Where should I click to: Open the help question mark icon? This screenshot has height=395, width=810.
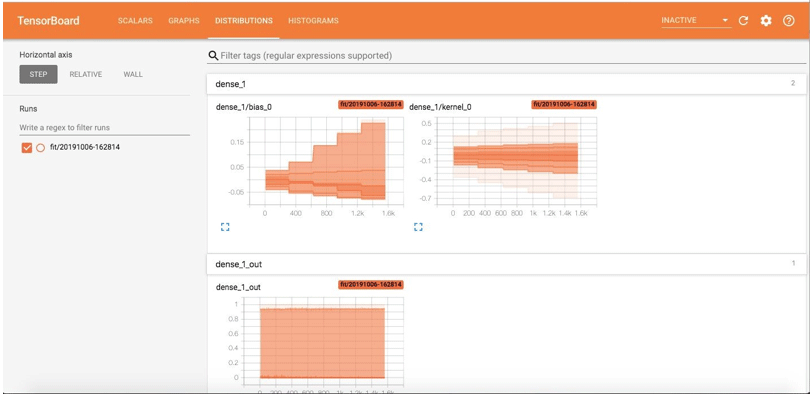tap(788, 21)
